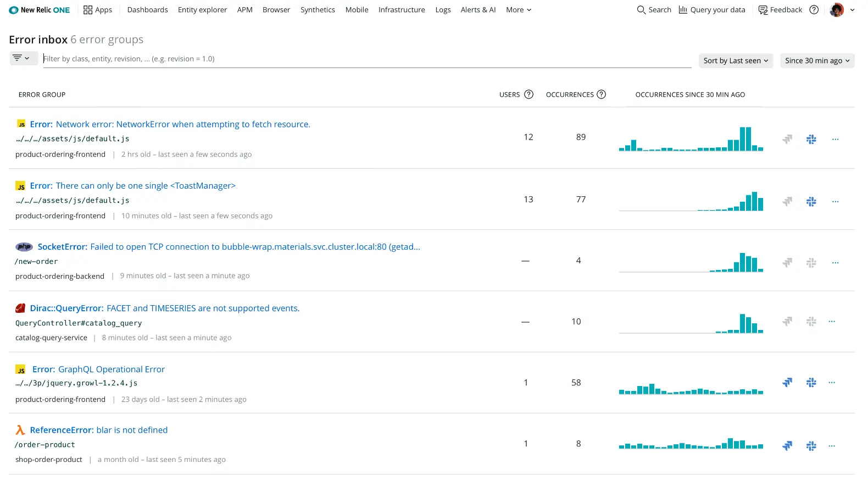The width and height of the screenshot is (868, 485).
Task: Open the Alerts & AI menu item
Action: [478, 10]
